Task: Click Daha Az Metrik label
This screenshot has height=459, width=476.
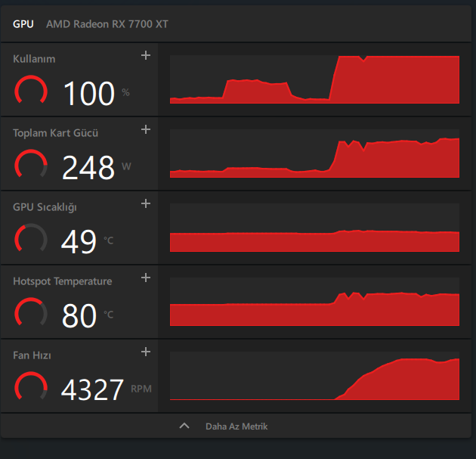Action: [236, 426]
